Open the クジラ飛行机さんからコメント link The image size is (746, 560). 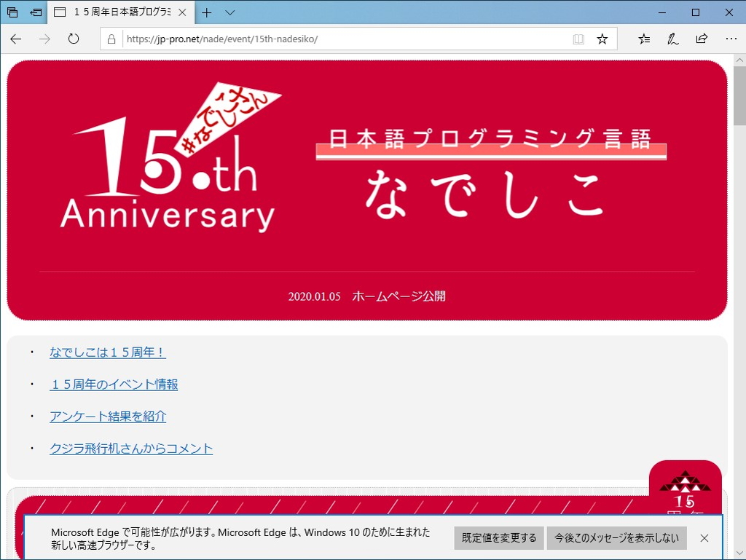pyautogui.click(x=131, y=449)
